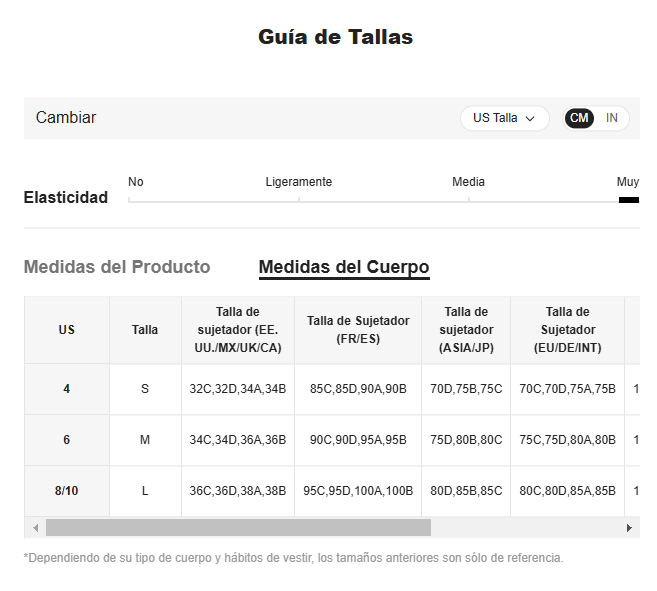The image size is (657, 591).
Task: Click the scrollbar left arrow
Action: click(x=36, y=528)
